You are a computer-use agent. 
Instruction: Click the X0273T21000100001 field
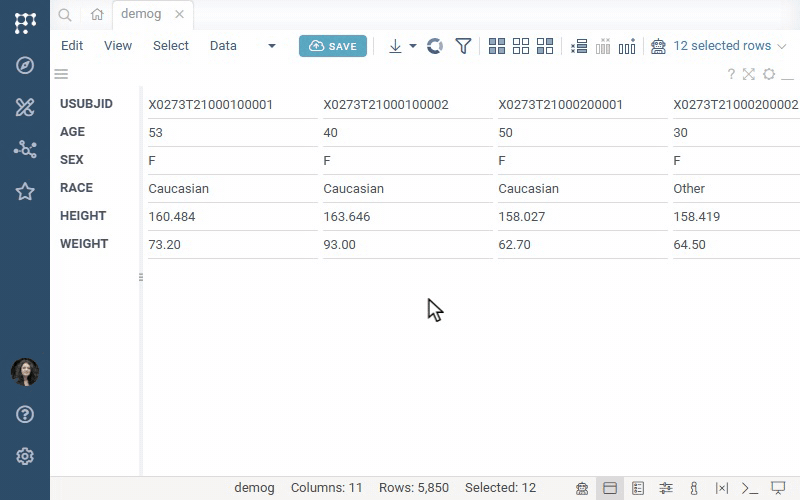click(x=233, y=105)
